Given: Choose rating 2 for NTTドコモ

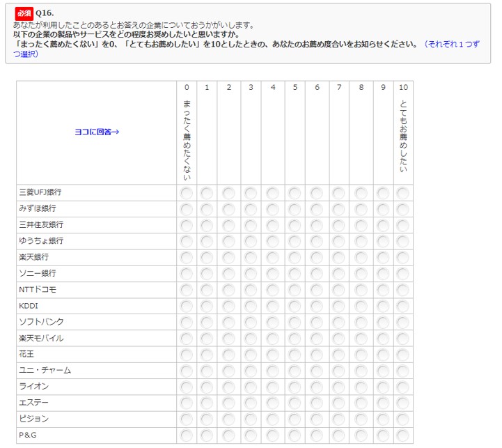Looking at the screenshot, I should point(228,290).
